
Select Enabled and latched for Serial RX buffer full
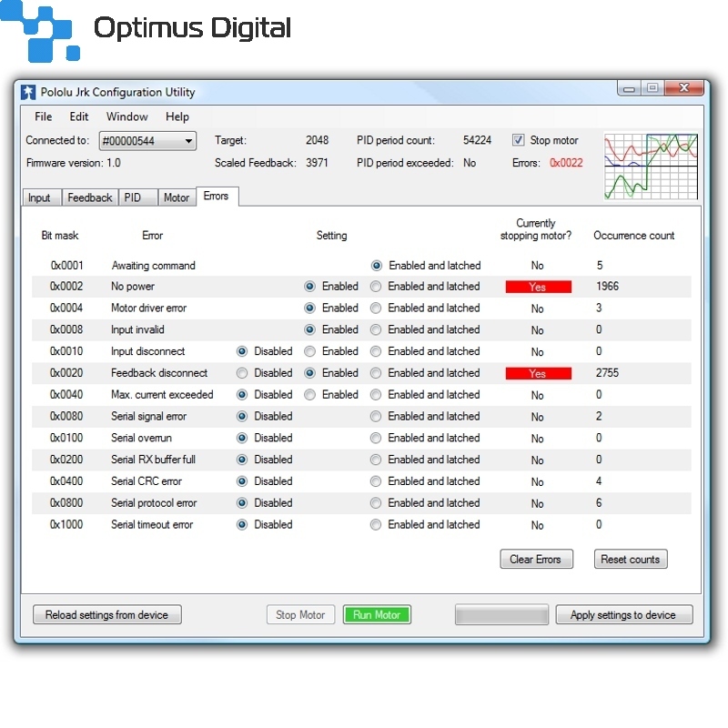click(x=376, y=460)
